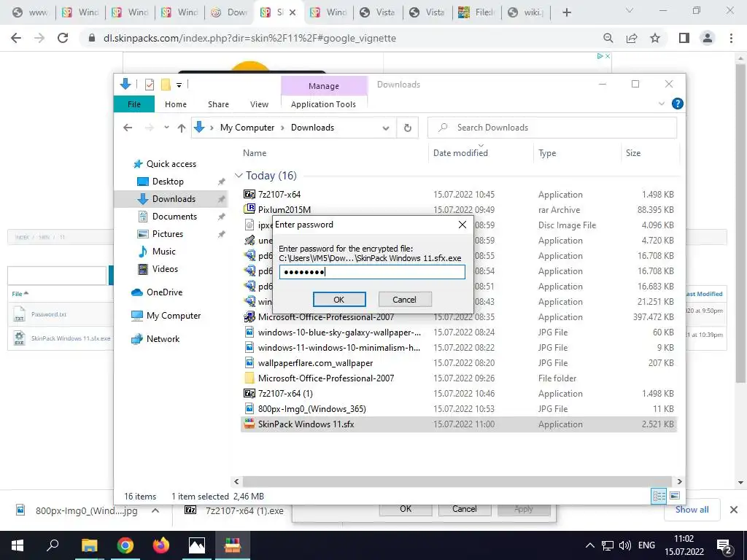Screen dimensions: 747x560
Task: Select the Pixlum2015M rar archive icon
Action: tap(249, 209)
